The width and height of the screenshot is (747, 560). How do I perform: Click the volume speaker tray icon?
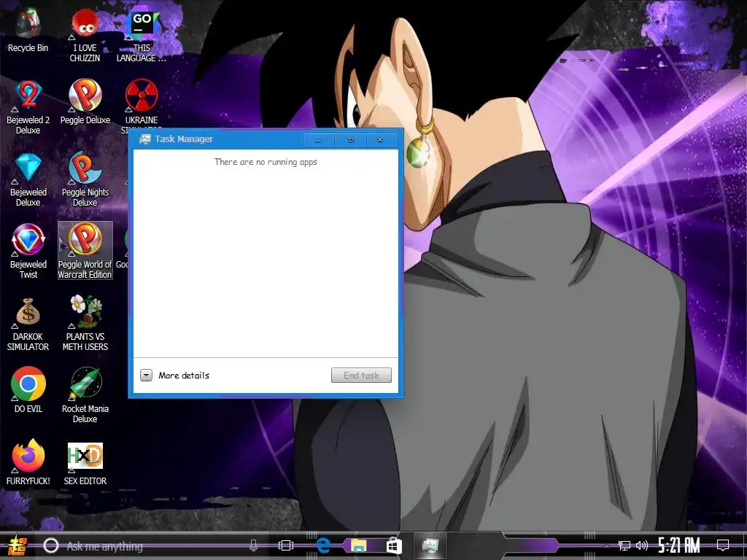pyautogui.click(x=642, y=545)
